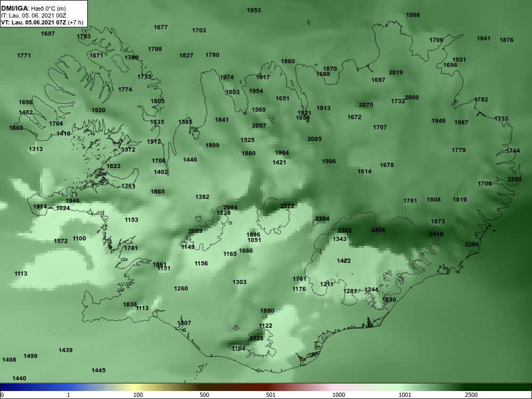Click the map value "1771"
Screen dimensions: 532x399
tap(24, 55)
